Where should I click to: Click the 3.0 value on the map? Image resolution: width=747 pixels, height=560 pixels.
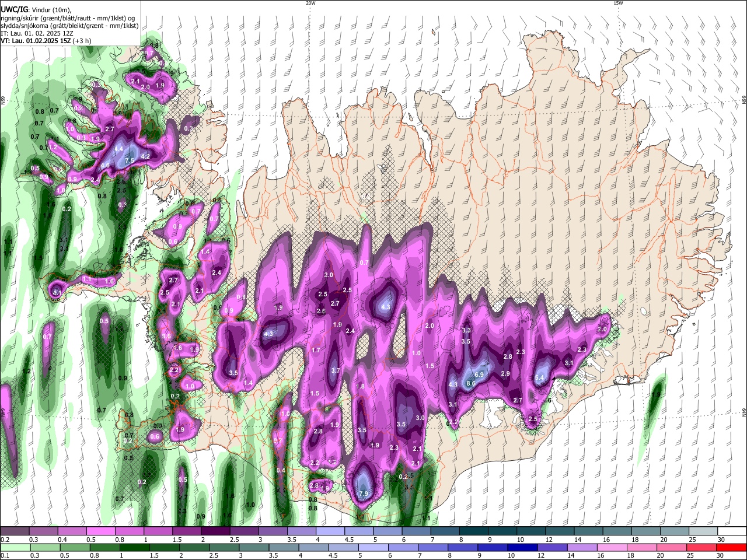coord(420,418)
